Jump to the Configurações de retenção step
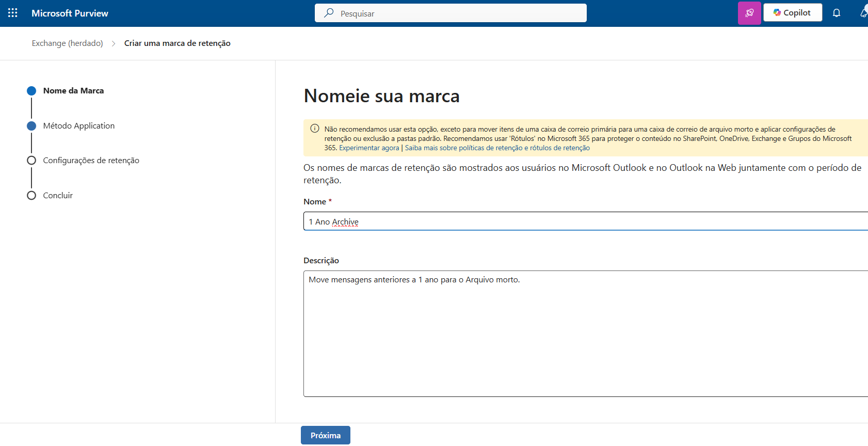The width and height of the screenshot is (868, 446). [91, 161]
